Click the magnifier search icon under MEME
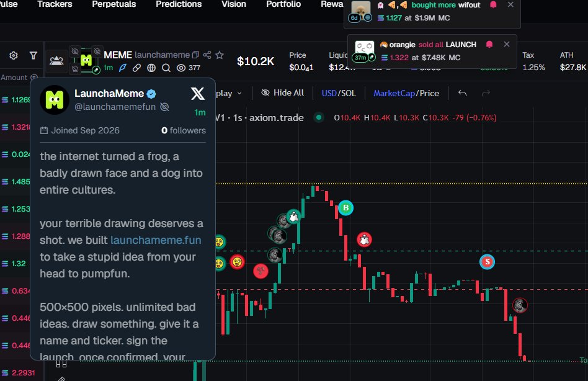This screenshot has height=381, width=588. 166,68
